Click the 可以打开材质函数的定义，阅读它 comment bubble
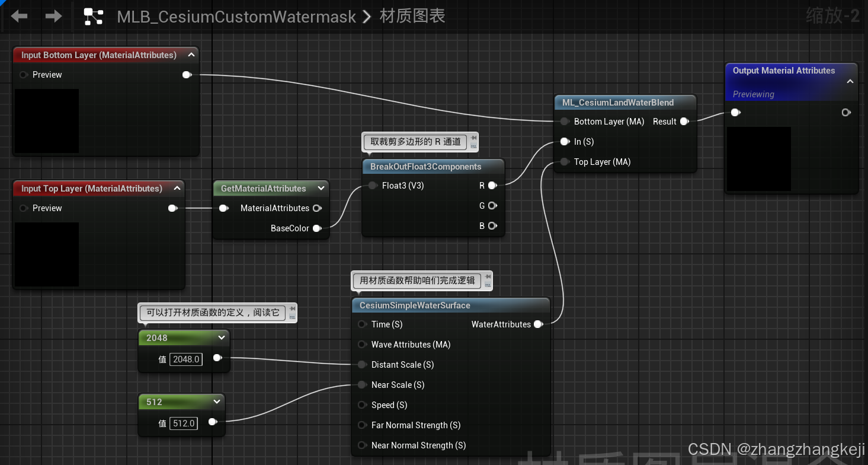The image size is (868, 465). pyautogui.click(x=217, y=313)
